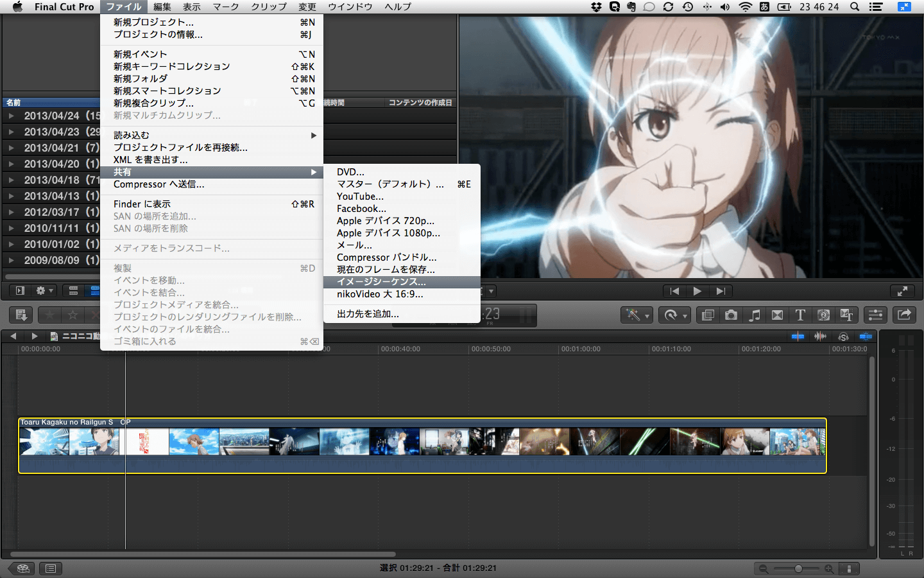Adjust the timeline zoom slider
The image size is (924, 578).
[x=799, y=568]
